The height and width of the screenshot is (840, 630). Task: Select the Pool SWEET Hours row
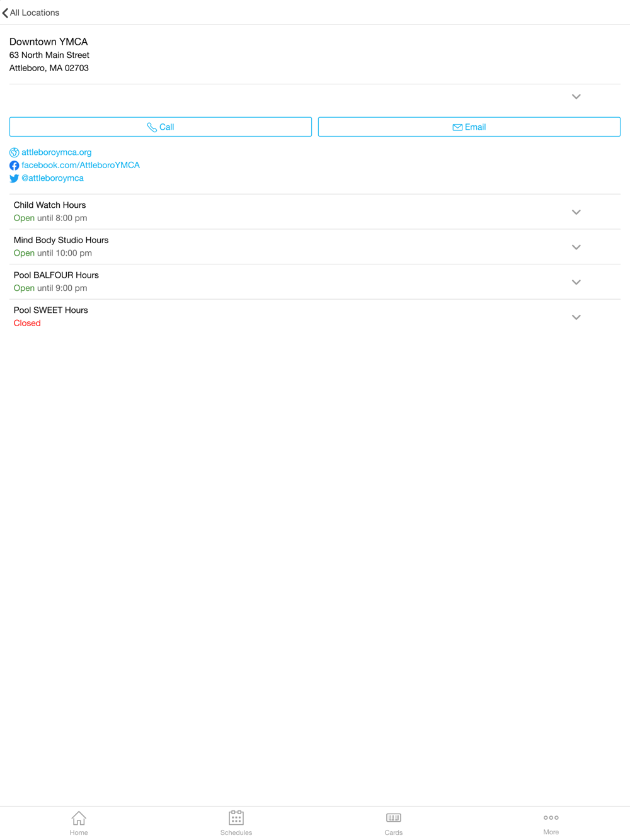[315, 317]
